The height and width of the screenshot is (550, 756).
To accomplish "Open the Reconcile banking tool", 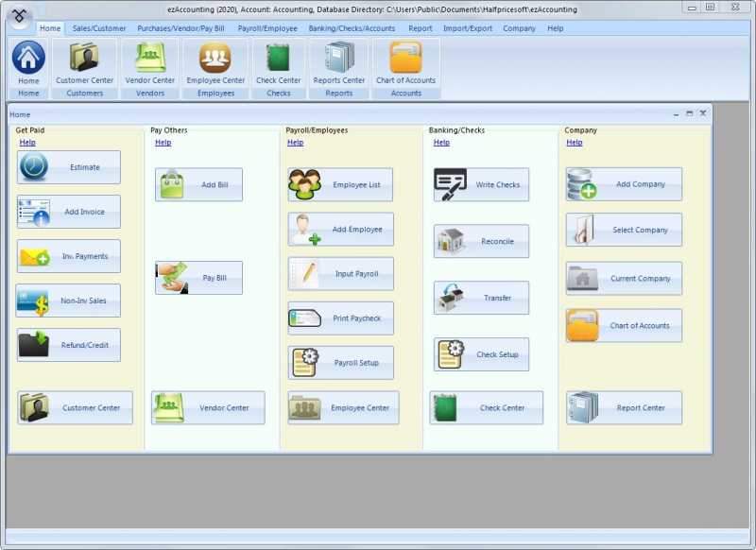I will tap(482, 241).
